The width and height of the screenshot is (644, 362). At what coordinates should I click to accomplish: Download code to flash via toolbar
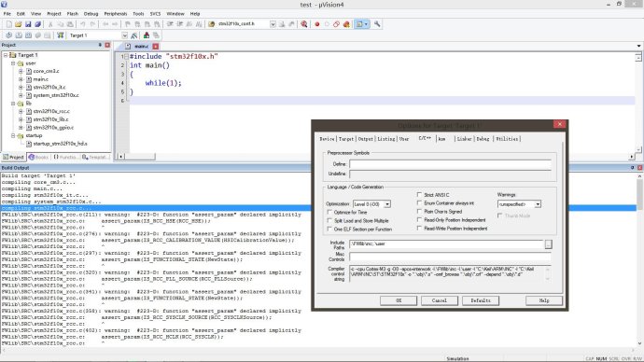tap(61, 35)
